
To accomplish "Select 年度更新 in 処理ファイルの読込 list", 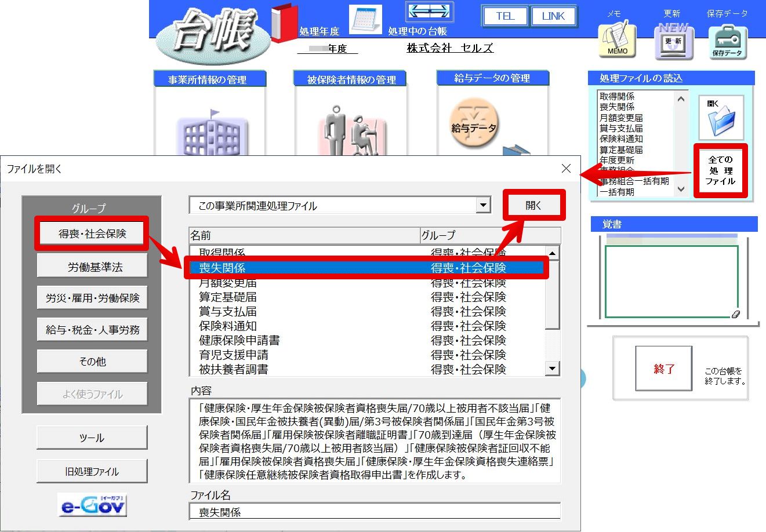I will pos(617,160).
